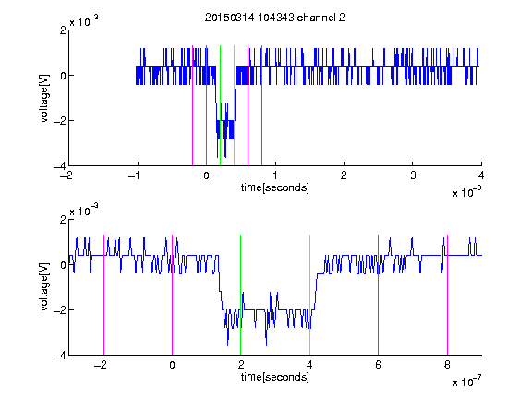Select the cyan marker line in top plot
This screenshot has width=532, height=399.
(234, 105)
